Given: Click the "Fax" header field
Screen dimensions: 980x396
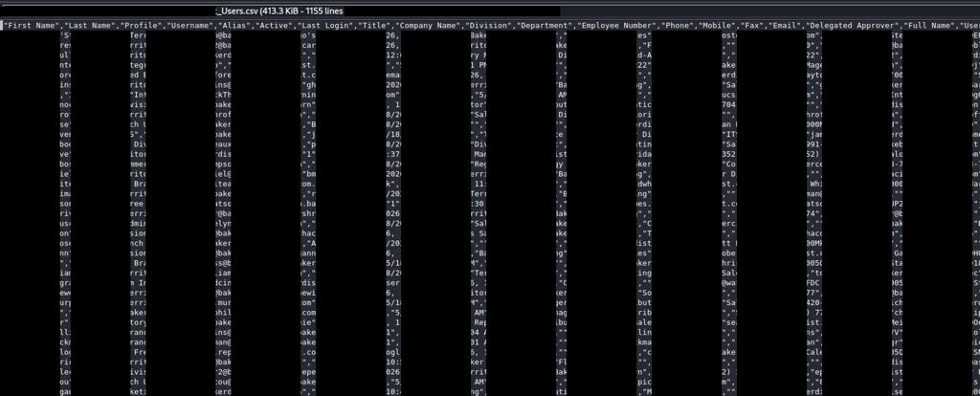Looking at the screenshot, I should click(x=750, y=26).
